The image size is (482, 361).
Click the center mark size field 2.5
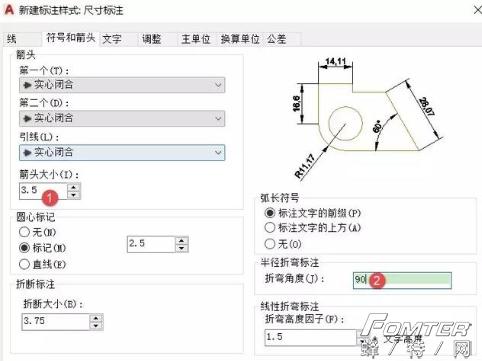pos(151,244)
